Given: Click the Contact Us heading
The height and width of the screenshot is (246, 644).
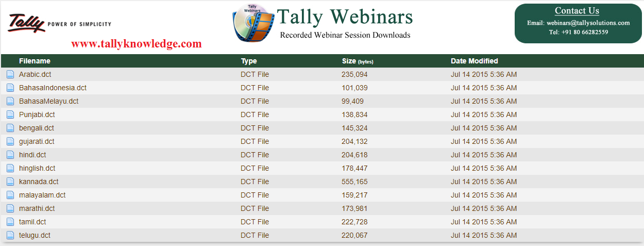Looking at the screenshot, I should 577,11.
